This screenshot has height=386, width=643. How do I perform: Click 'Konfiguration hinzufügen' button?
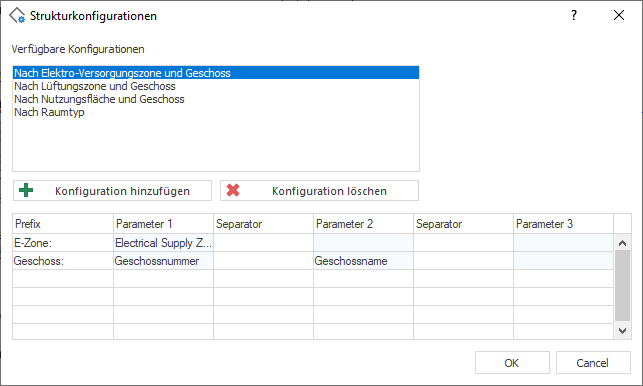pyautogui.click(x=112, y=191)
